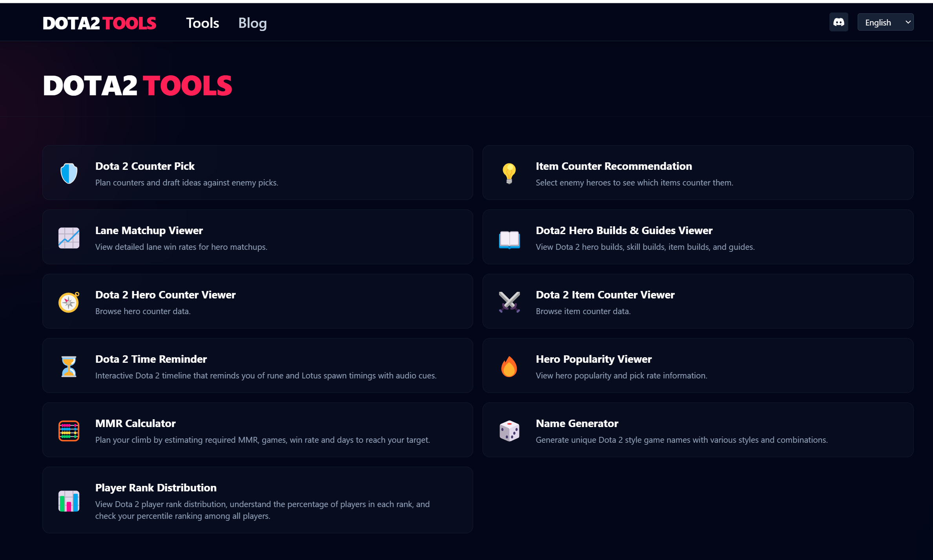
Task: Click the hourglass Time Reminder icon
Action: click(69, 366)
